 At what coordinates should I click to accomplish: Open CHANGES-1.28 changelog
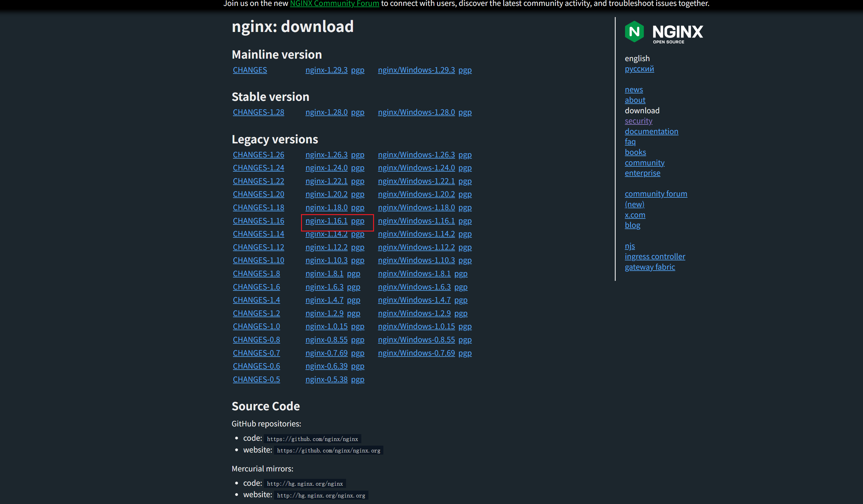(x=258, y=112)
